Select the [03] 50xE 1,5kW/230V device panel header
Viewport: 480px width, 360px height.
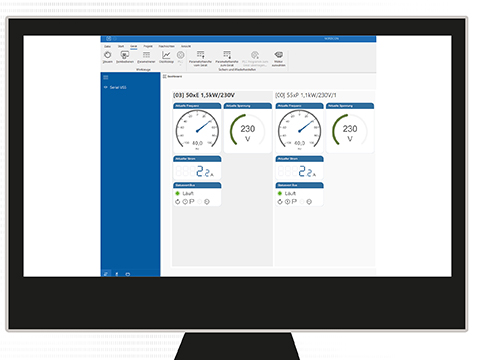pos(204,95)
